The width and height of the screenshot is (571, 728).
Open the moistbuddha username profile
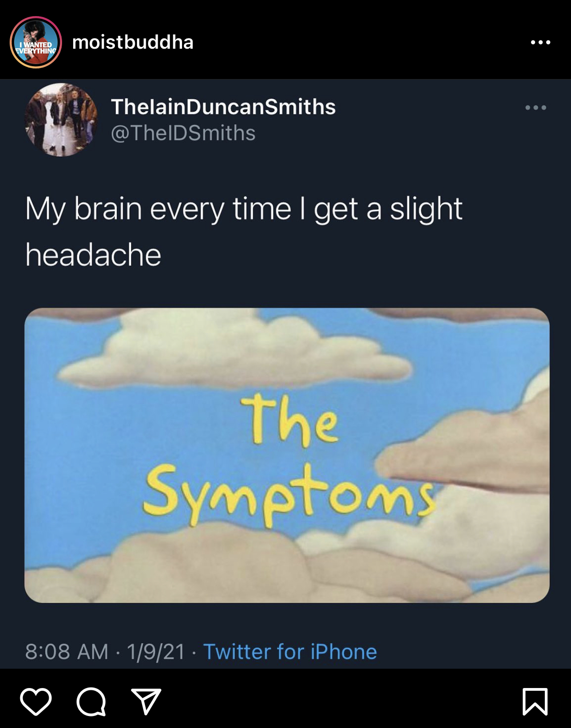(133, 42)
